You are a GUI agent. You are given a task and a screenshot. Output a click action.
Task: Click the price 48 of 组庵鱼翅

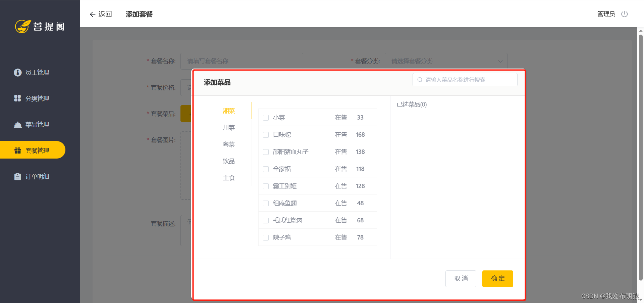pyautogui.click(x=360, y=203)
